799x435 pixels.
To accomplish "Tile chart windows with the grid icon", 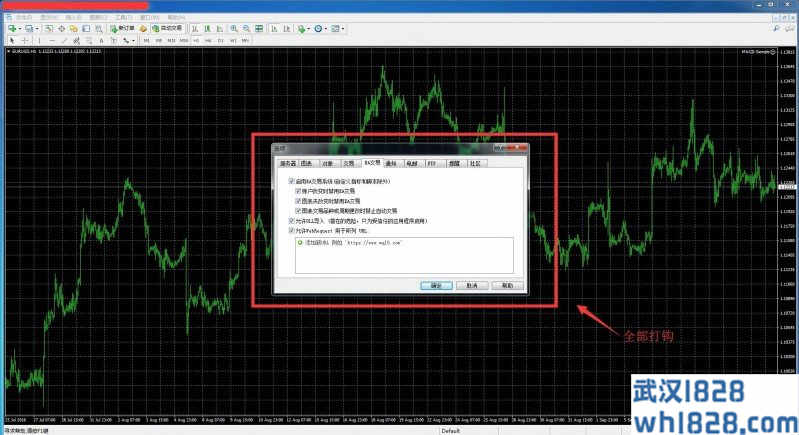I will click(259, 29).
